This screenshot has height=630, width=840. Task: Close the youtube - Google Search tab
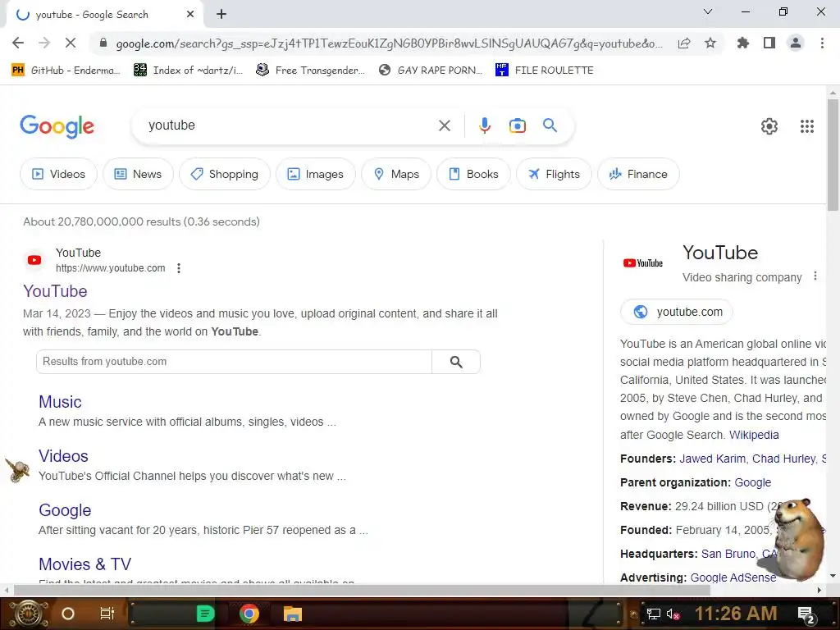tap(190, 15)
